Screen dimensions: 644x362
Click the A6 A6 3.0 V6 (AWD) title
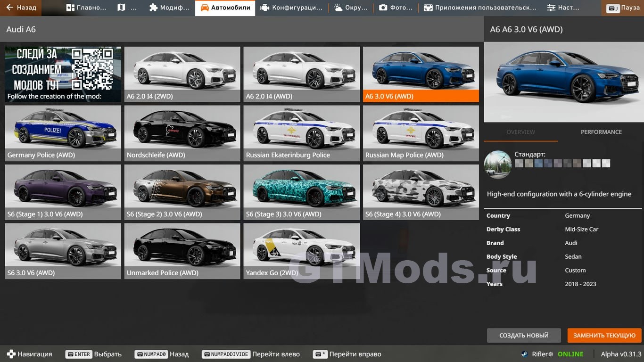tap(526, 29)
